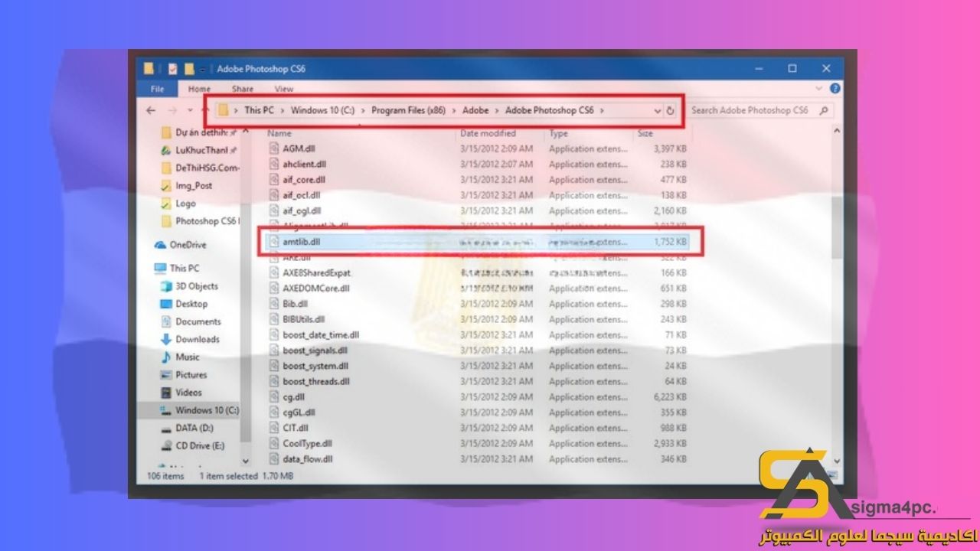The height and width of the screenshot is (551, 980).
Task: Select the aif_core.dll file icon
Action: tap(276, 179)
